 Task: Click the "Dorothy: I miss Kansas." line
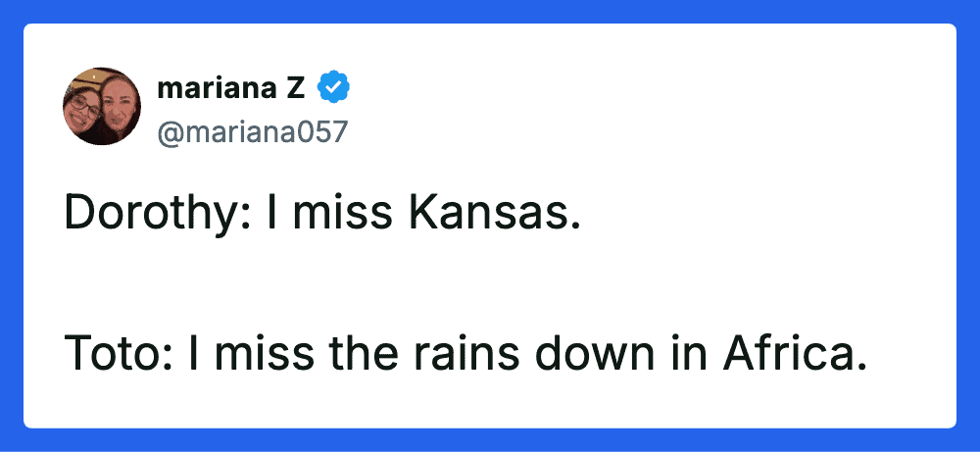[x=322, y=211]
